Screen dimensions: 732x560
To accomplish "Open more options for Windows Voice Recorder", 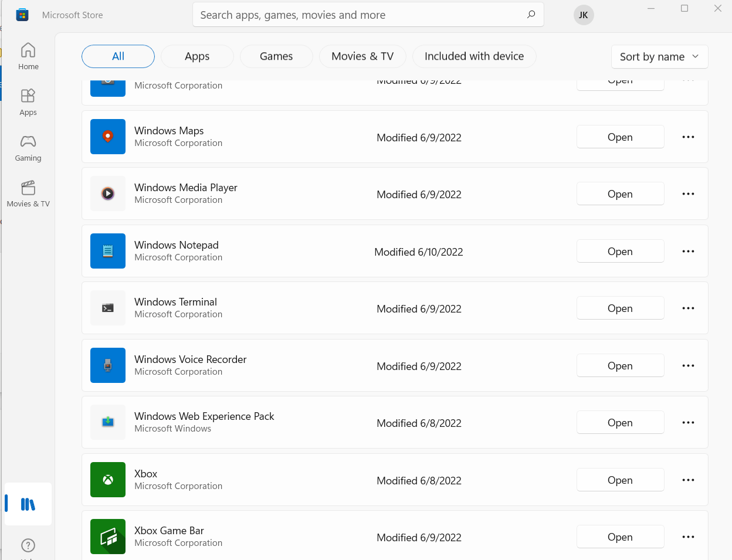I will pyautogui.click(x=688, y=365).
